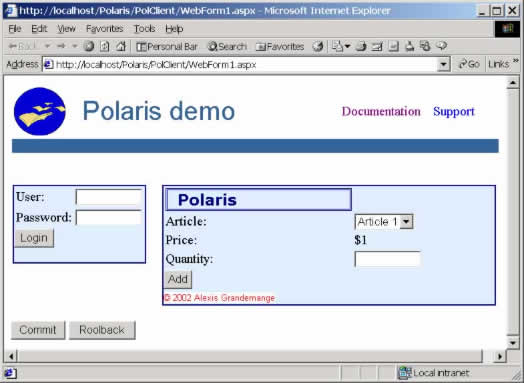Click the Stop loading icon
The width and height of the screenshot is (524, 383).
[x=89, y=46]
